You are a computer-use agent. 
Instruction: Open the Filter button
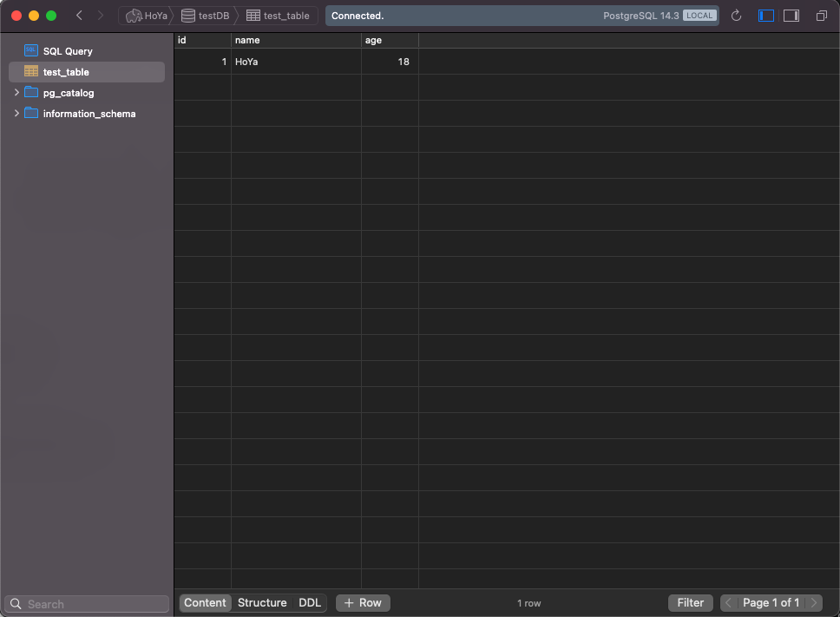691,602
